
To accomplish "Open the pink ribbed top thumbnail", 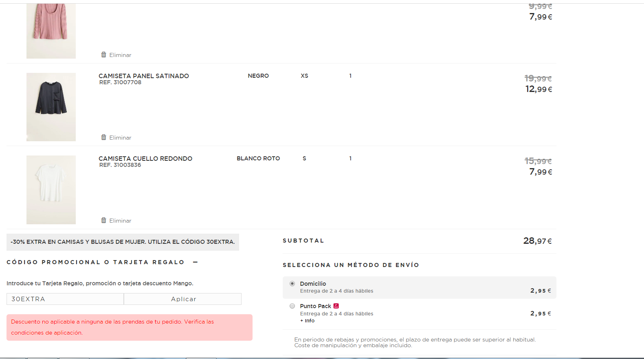I will 51,31.
